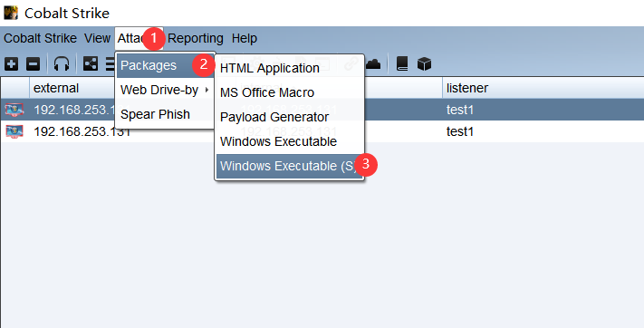Image resolution: width=644 pixels, height=328 pixels.
Task: Open the Payload Generator
Action: coord(290,117)
